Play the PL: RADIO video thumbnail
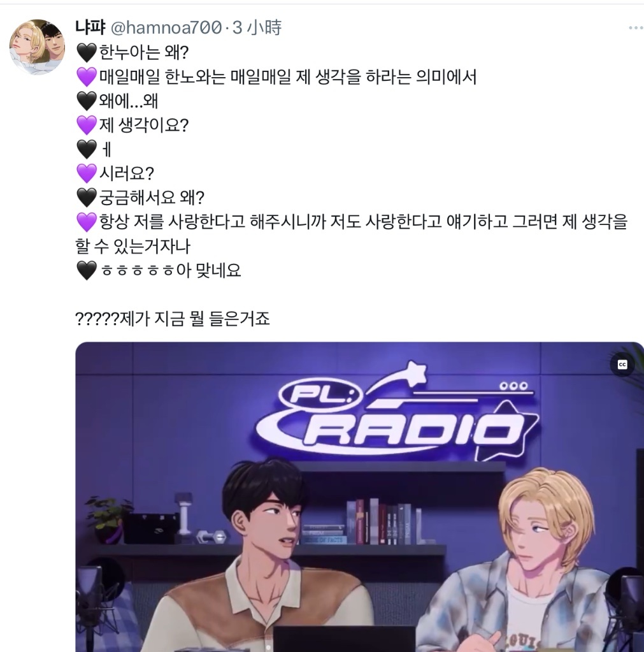 359,497
